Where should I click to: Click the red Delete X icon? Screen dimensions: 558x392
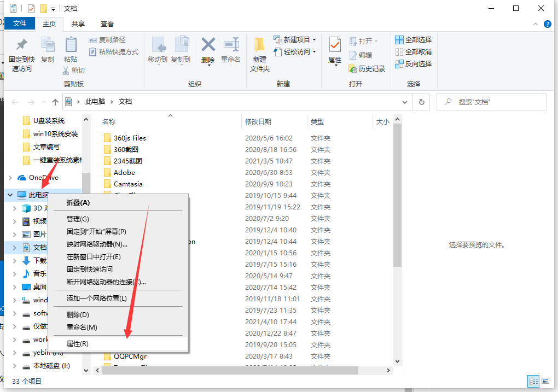coord(208,45)
